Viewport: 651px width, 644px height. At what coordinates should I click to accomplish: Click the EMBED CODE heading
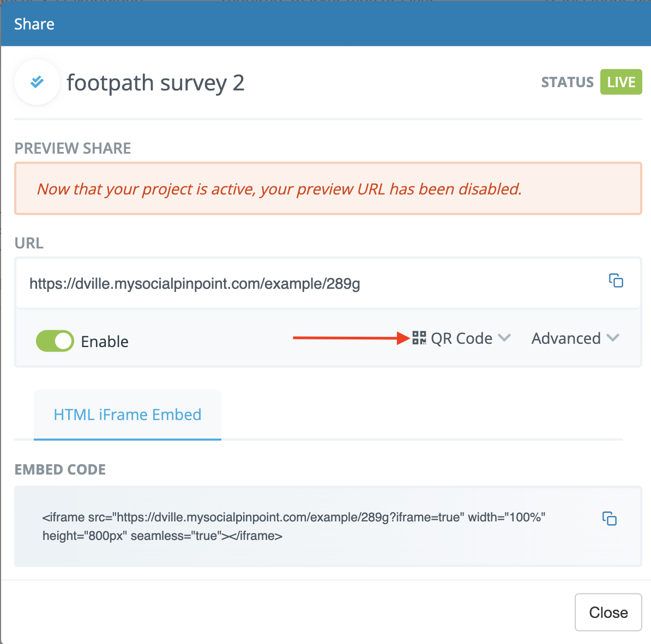[x=60, y=469]
